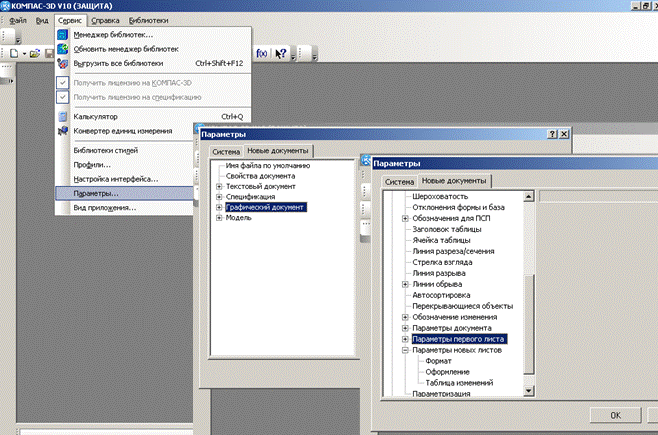Select Новые документы tab in back dialog
This screenshot has height=435, width=658.
click(278, 151)
